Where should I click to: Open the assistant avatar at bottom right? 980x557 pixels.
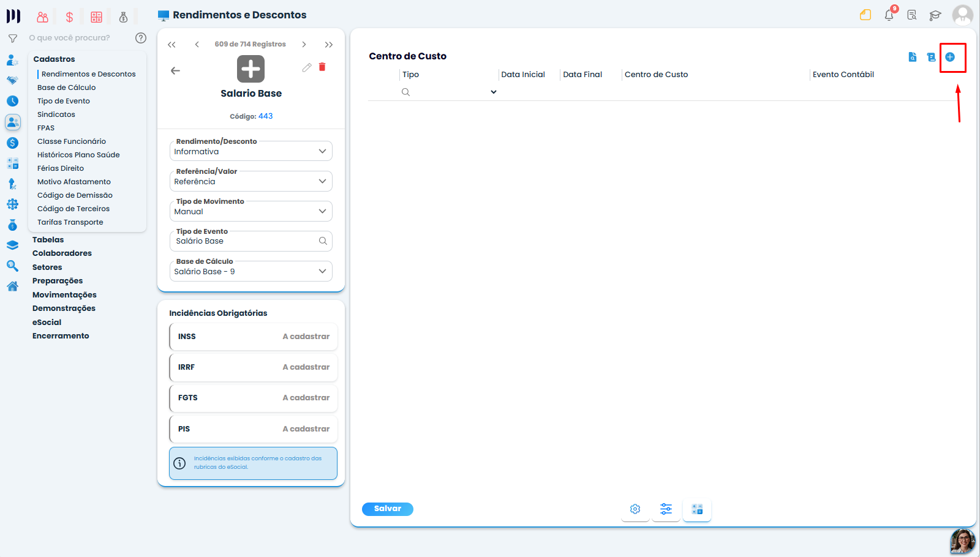pyautogui.click(x=963, y=541)
